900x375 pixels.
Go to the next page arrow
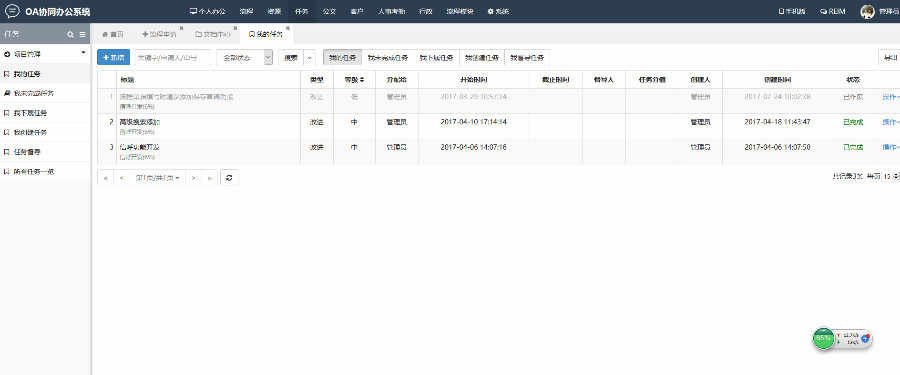194,178
